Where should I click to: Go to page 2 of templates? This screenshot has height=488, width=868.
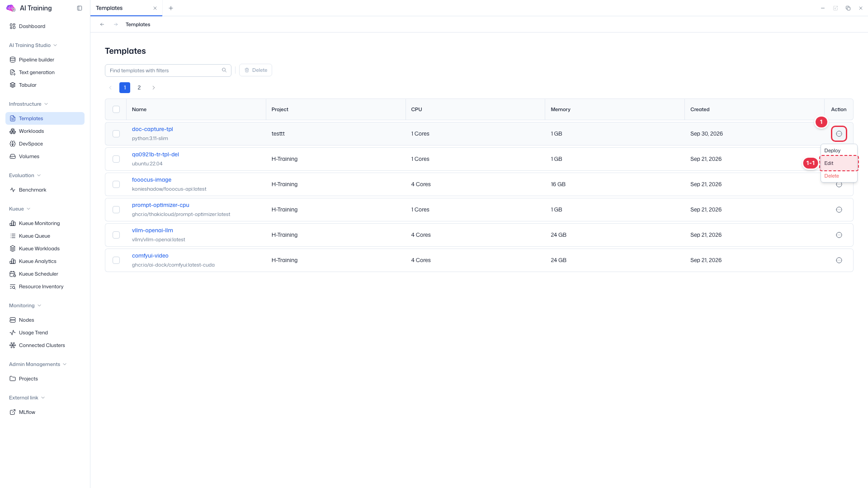[x=139, y=88]
